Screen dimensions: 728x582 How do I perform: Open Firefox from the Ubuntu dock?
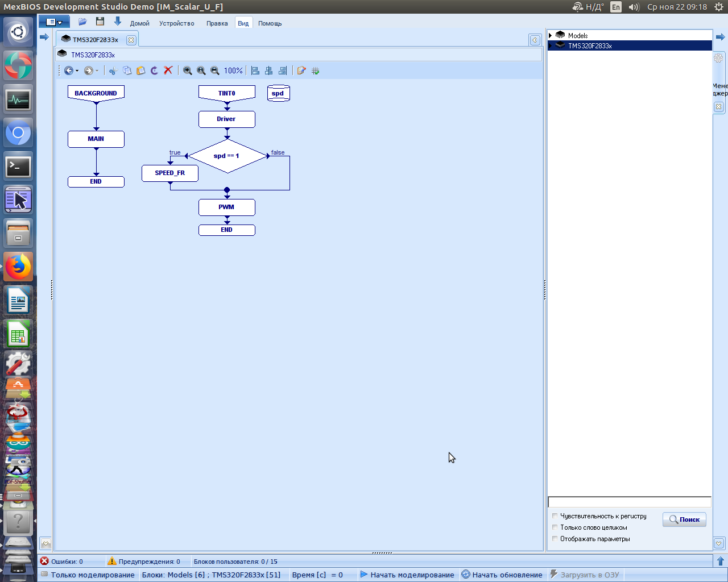point(18,267)
